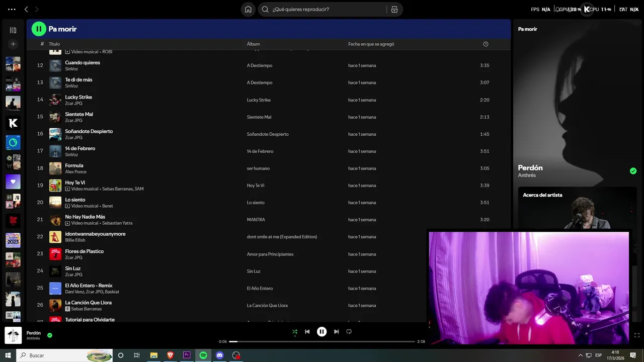Open the create playlist plus button

point(13,44)
